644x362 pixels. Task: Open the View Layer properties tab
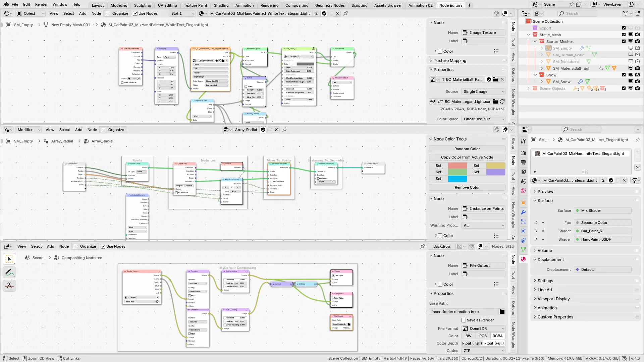tap(523, 172)
